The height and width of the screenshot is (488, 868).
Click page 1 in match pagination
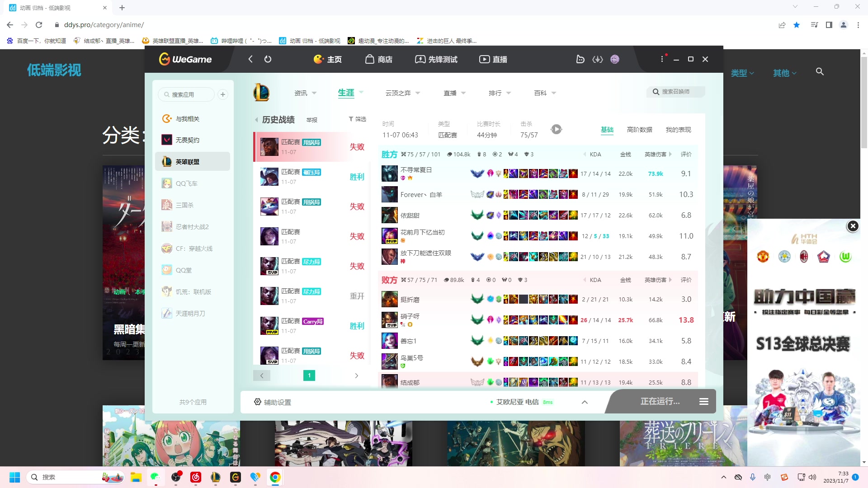pyautogui.click(x=309, y=375)
